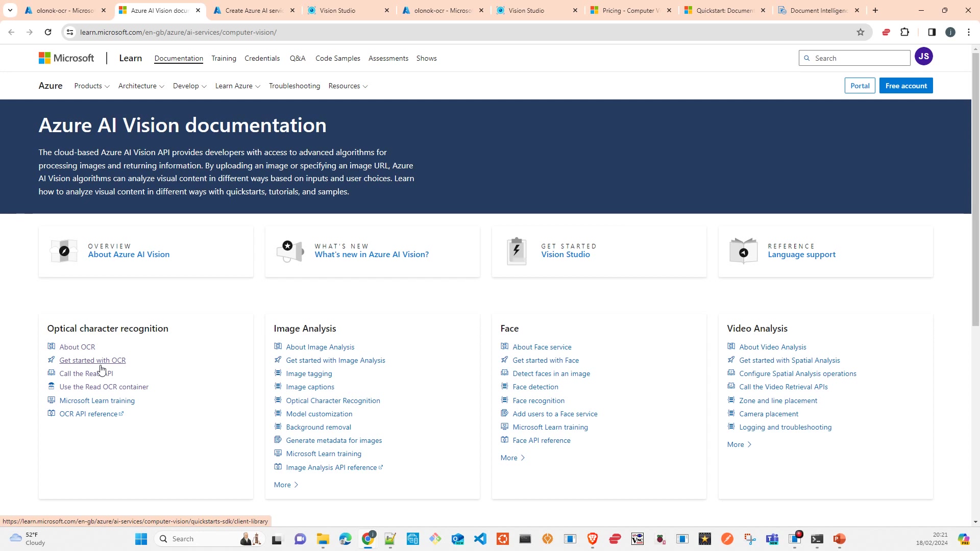Expand the Products dropdown menu
Screen dimensions: 980x551
click(92, 86)
